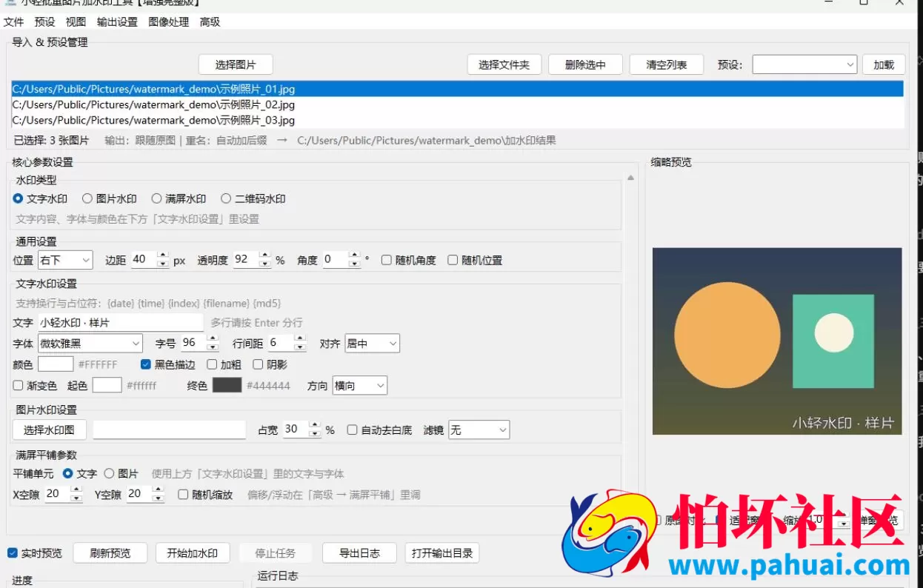923x588 pixels.
Task: Click the 导出日志 button
Action: pyautogui.click(x=359, y=553)
